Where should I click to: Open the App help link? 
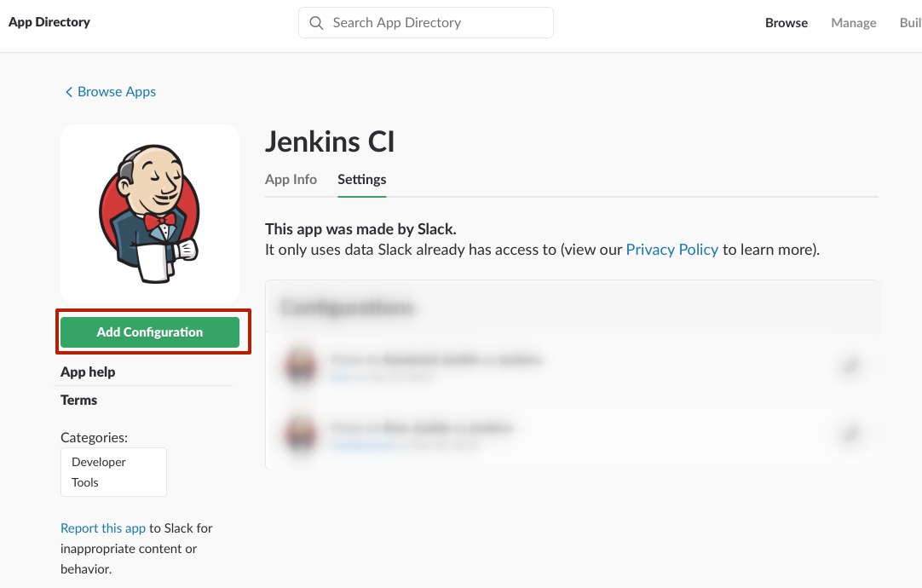tap(88, 372)
